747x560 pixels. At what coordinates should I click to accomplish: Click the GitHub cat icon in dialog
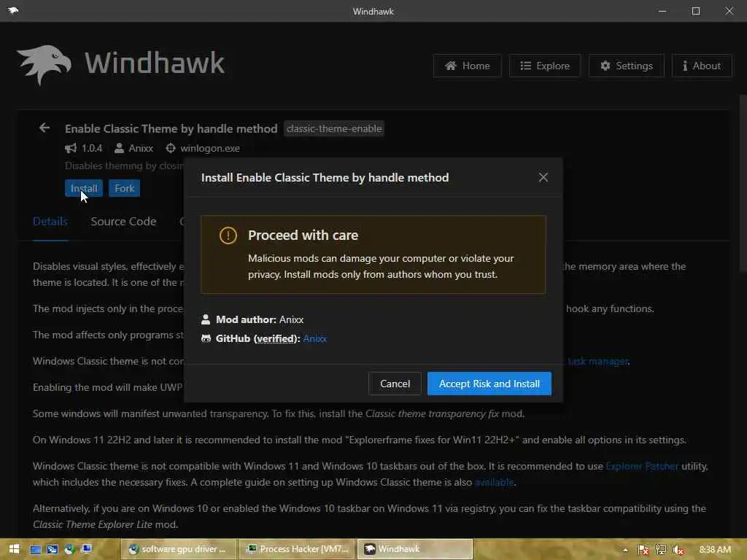pos(206,338)
